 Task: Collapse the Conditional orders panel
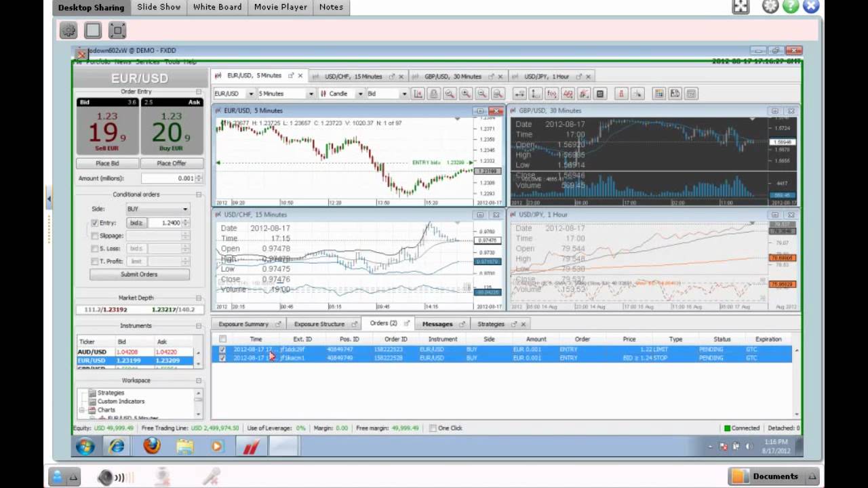199,195
